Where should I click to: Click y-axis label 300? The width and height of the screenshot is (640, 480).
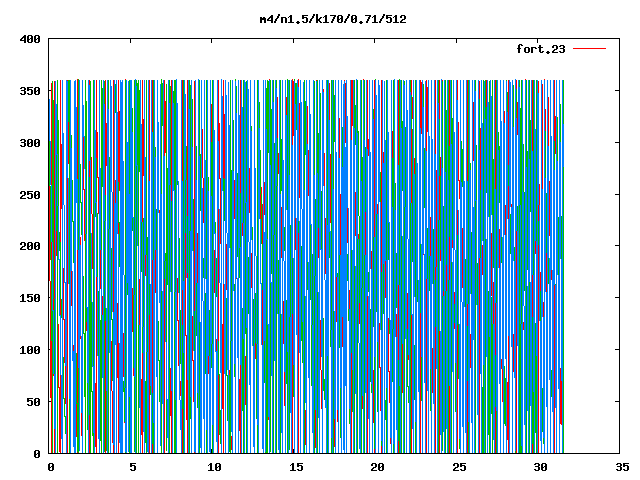pos(30,143)
